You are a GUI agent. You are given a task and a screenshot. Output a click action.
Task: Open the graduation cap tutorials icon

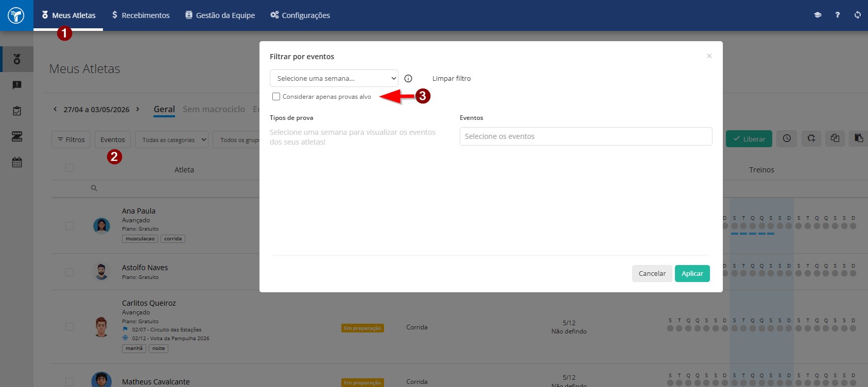click(x=818, y=15)
